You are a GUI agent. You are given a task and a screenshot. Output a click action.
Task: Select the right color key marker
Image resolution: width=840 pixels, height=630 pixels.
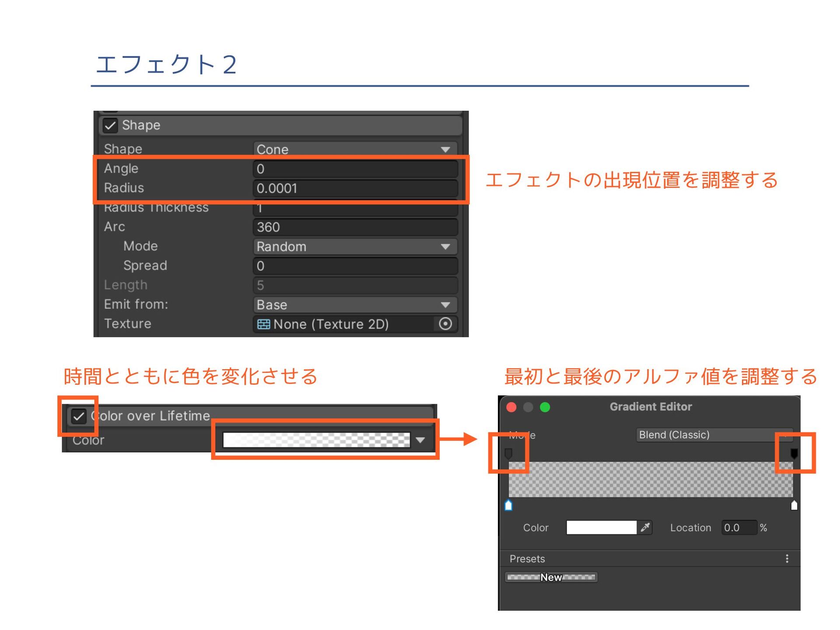pyautogui.click(x=794, y=505)
